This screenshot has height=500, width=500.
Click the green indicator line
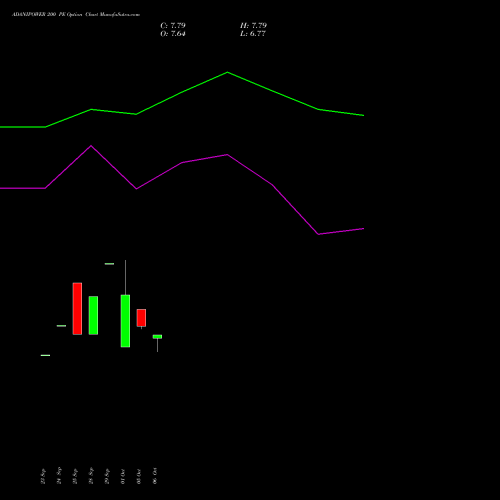pyautogui.click(x=182, y=92)
